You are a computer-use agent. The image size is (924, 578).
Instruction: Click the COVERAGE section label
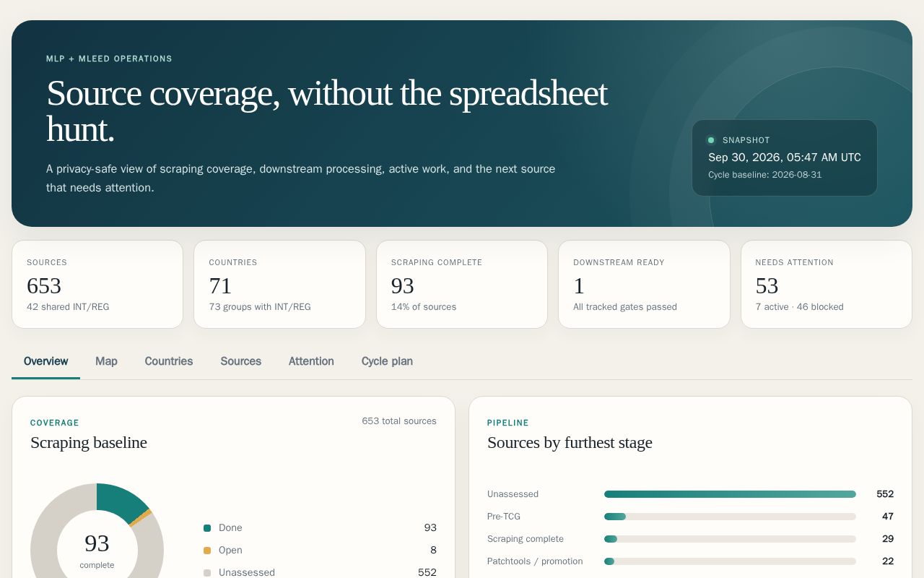[x=55, y=423]
